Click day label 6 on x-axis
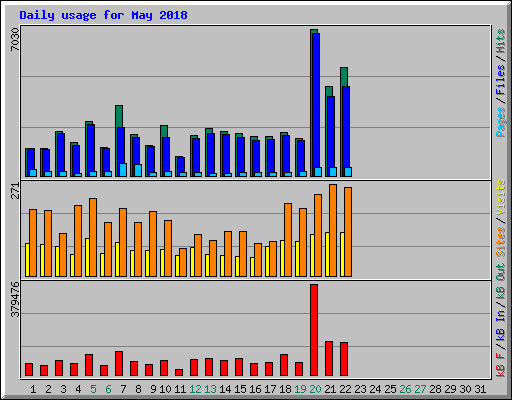This screenshot has height=400, width=512. tap(108, 389)
